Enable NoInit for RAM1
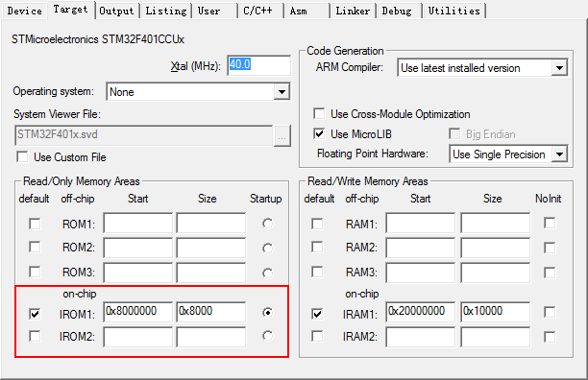Viewport: 588px width, 380px height. [550, 224]
